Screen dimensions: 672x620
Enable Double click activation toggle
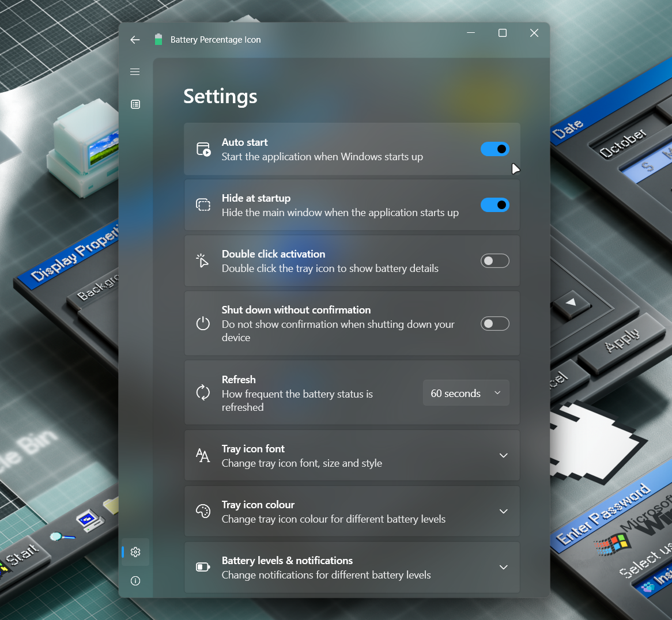[x=495, y=261]
